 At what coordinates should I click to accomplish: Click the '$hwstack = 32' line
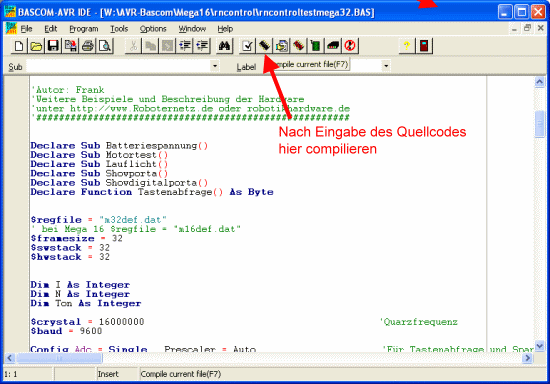[x=70, y=257]
